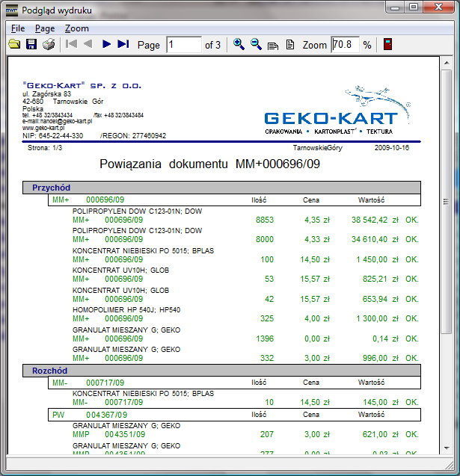Click the open file folder icon

pos(13,45)
